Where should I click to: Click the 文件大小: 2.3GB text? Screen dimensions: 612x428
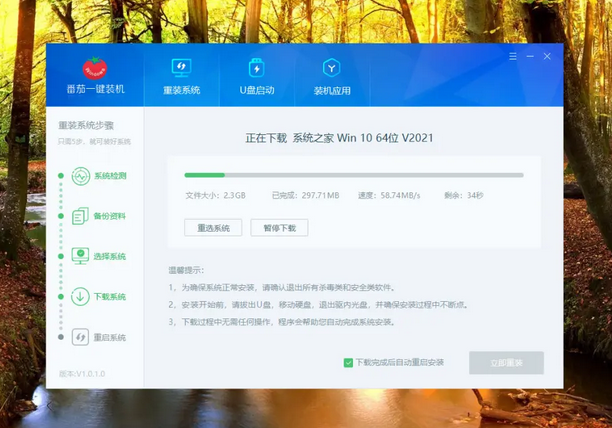pos(215,195)
